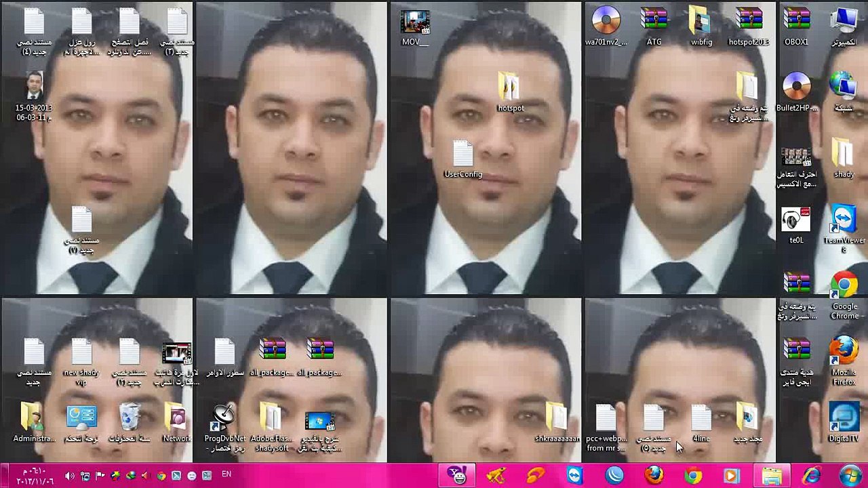Select the مستند نصي جديد (٤) text file
Screen dimensions: 868x488
point(34,32)
